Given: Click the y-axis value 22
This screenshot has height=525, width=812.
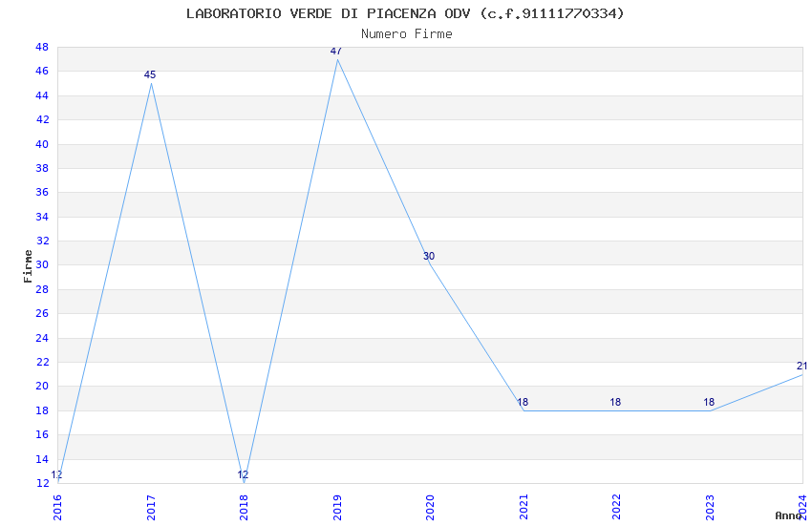Looking at the screenshot, I should point(42,362).
